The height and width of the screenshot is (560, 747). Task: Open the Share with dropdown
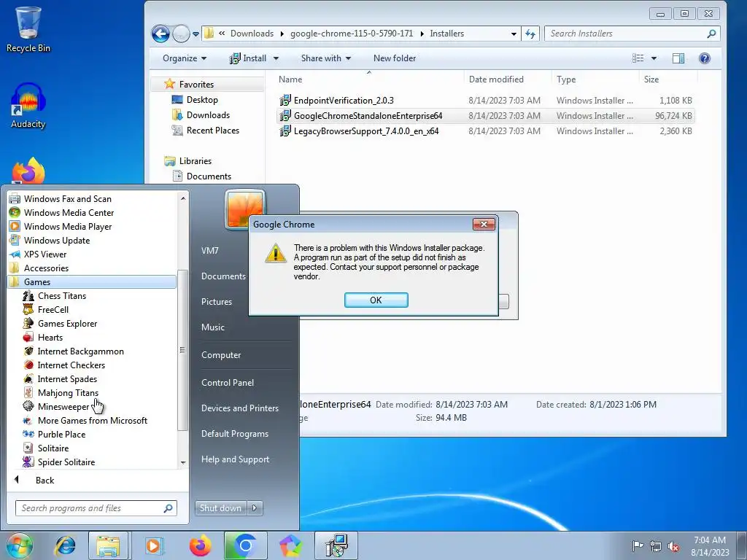point(326,58)
